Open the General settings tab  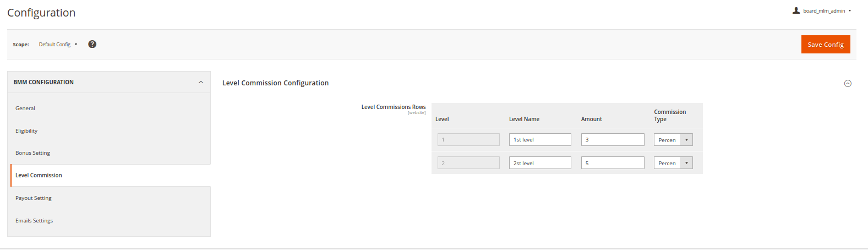25,108
